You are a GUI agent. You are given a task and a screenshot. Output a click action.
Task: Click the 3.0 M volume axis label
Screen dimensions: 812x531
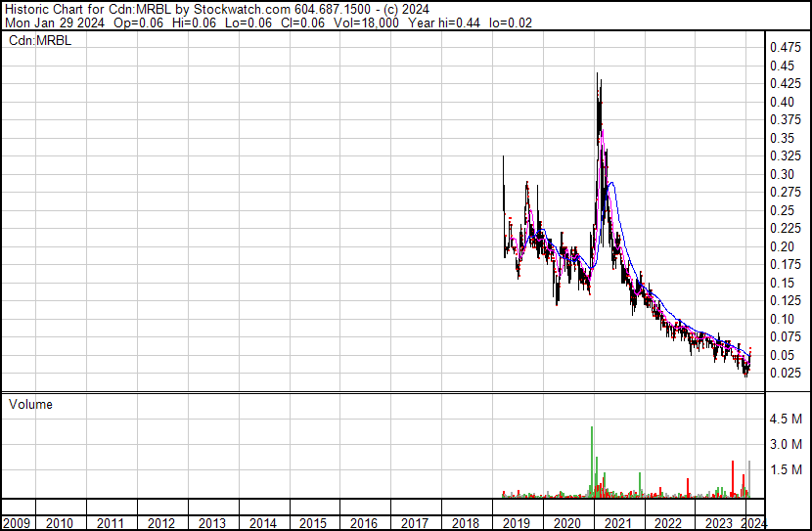[787, 445]
